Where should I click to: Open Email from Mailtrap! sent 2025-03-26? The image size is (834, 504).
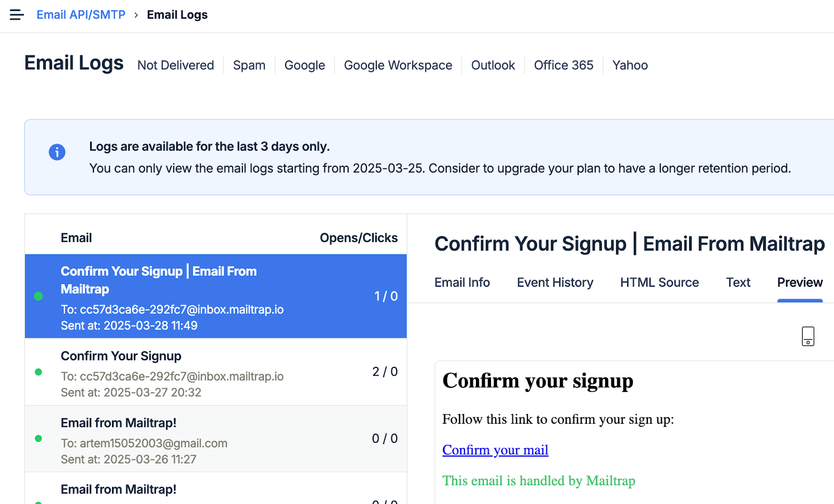tap(216, 439)
